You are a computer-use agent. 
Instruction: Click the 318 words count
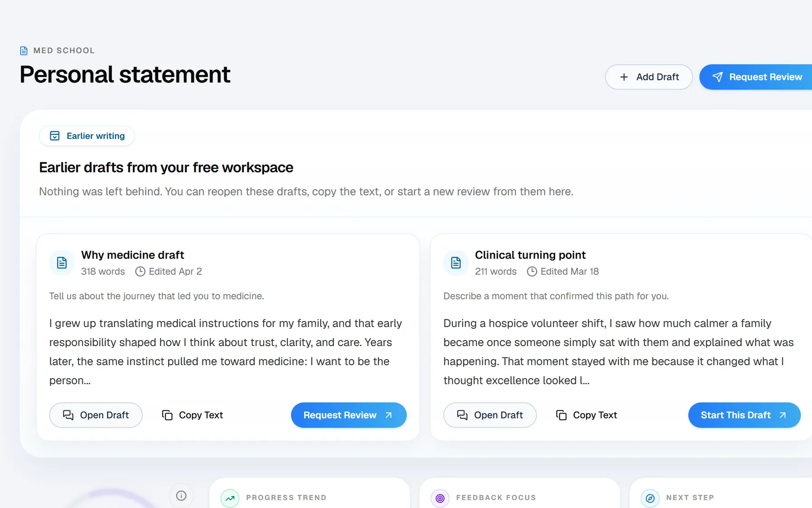click(x=103, y=272)
